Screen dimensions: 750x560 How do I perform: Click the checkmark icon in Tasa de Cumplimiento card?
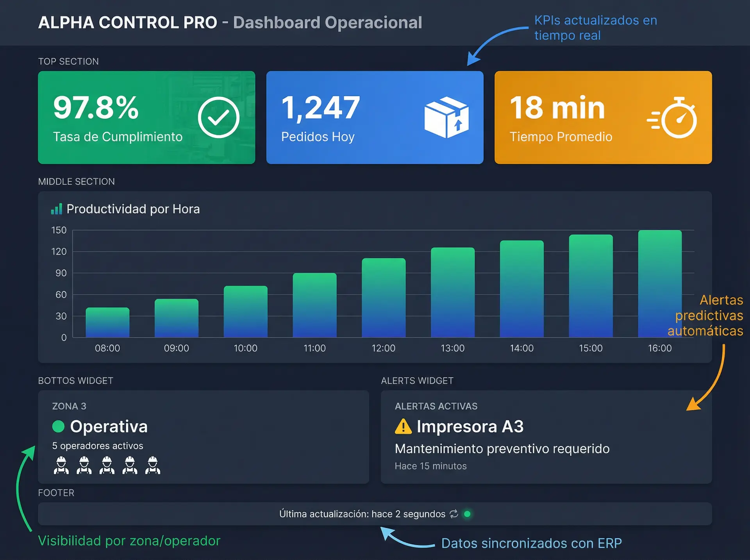tap(218, 117)
